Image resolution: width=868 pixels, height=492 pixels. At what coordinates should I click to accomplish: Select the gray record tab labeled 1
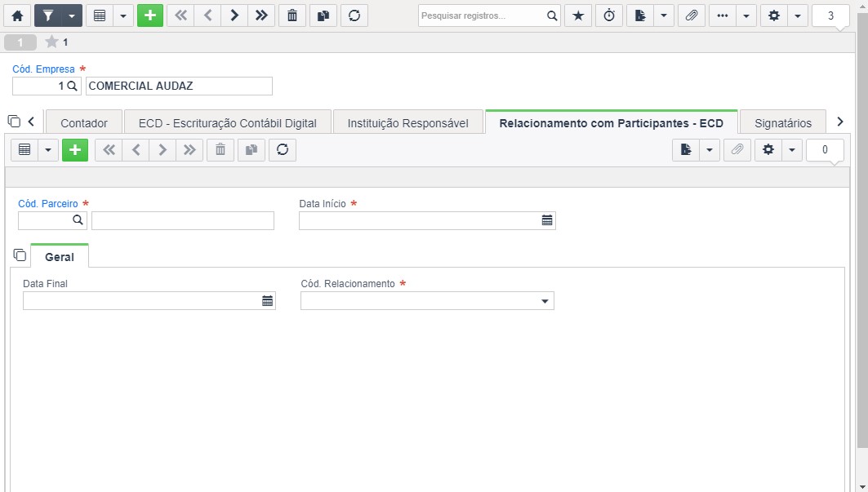point(20,42)
